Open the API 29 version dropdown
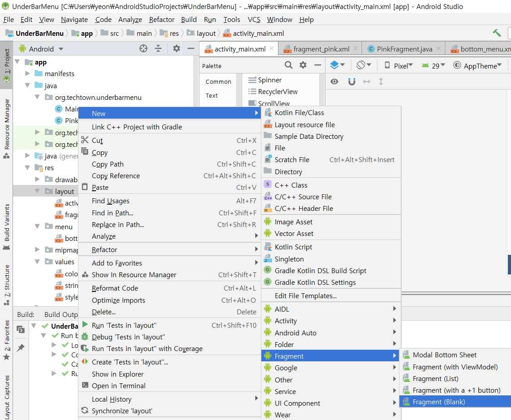 tap(433, 66)
